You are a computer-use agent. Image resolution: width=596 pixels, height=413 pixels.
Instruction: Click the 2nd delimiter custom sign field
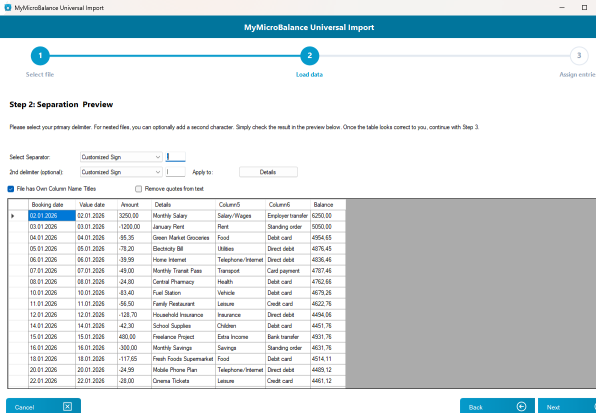(176, 172)
